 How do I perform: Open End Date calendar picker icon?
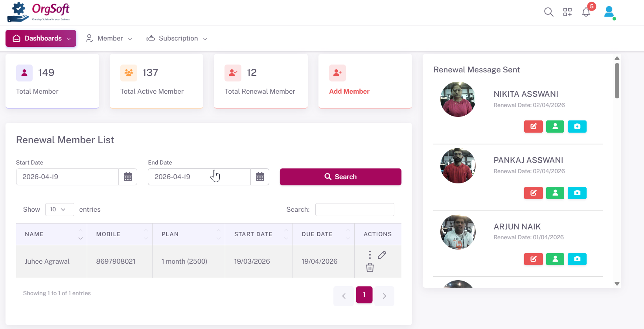[260, 177]
